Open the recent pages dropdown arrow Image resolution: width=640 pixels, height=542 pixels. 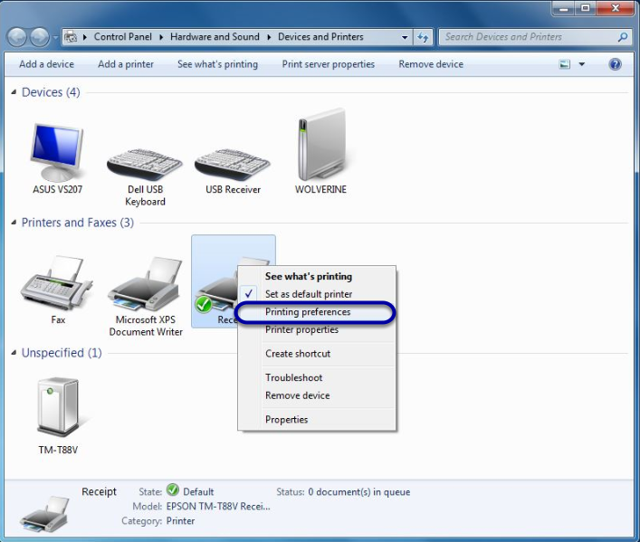coord(56,38)
